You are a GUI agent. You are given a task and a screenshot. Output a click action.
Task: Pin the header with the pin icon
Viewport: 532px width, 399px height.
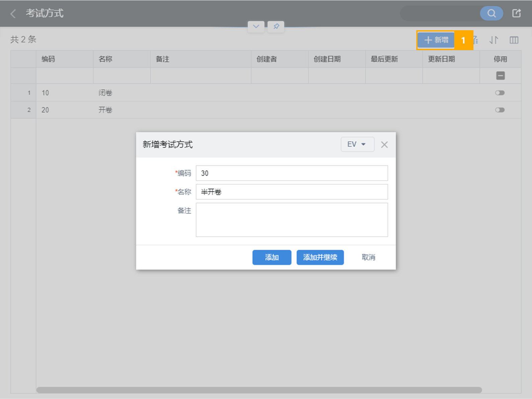pyautogui.click(x=276, y=26)
